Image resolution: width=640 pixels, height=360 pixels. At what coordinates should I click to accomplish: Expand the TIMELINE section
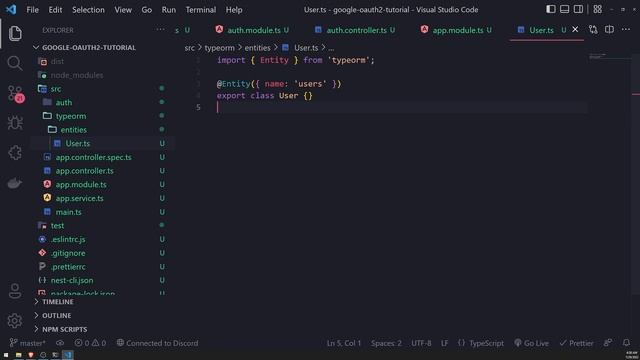coord(58,302)
